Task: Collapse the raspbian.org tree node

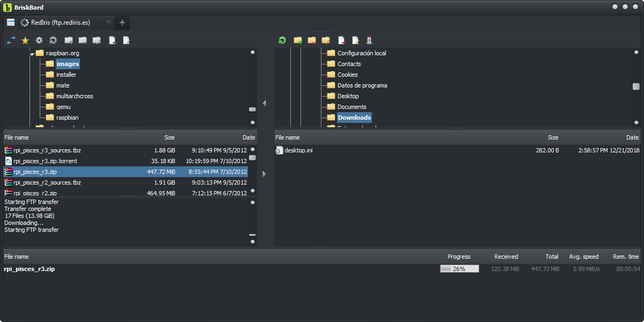Action: coord(32,54)
